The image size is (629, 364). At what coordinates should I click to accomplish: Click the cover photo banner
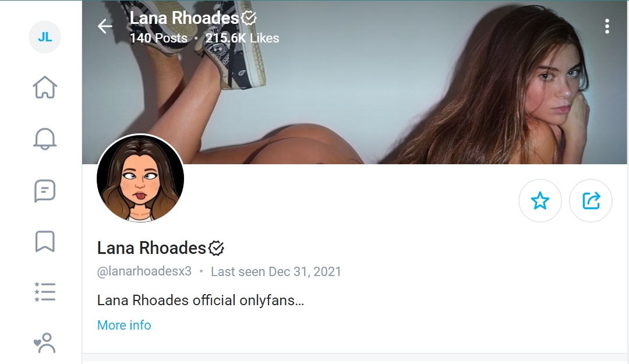[355, 82]
